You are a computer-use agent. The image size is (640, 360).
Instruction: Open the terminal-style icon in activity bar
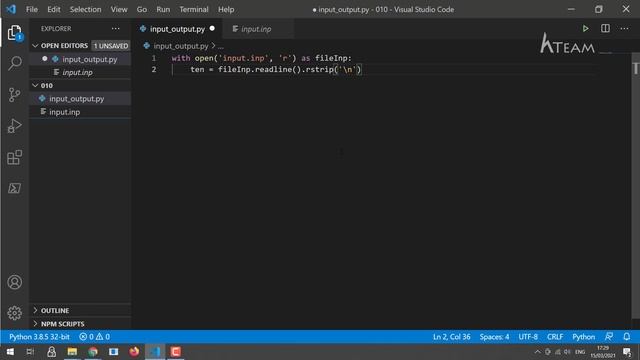tap(15, 188)
